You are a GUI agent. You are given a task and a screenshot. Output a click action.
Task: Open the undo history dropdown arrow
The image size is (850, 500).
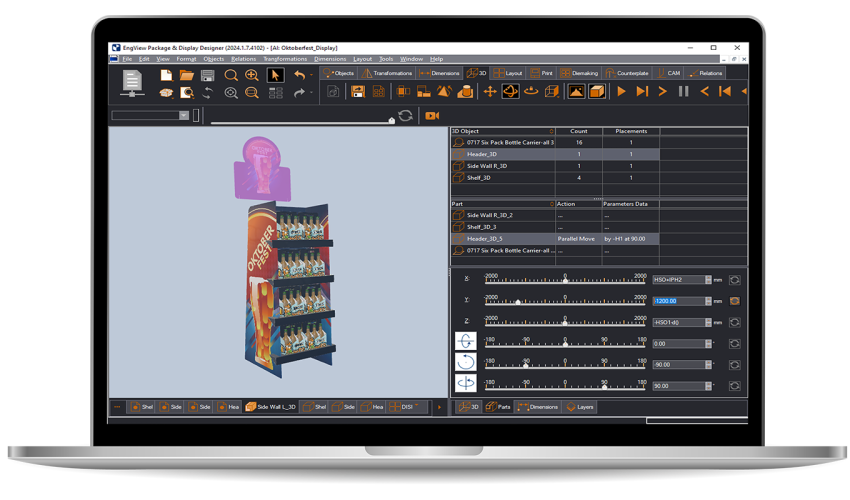tap(311, 75)
